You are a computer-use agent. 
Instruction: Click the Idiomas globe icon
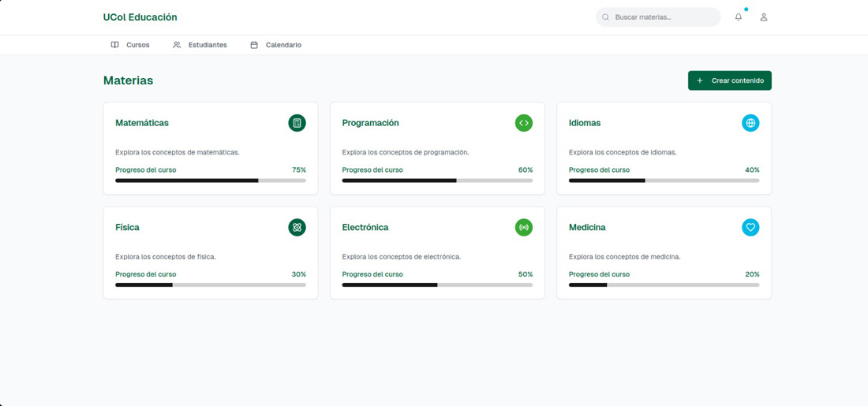[750, 123]
